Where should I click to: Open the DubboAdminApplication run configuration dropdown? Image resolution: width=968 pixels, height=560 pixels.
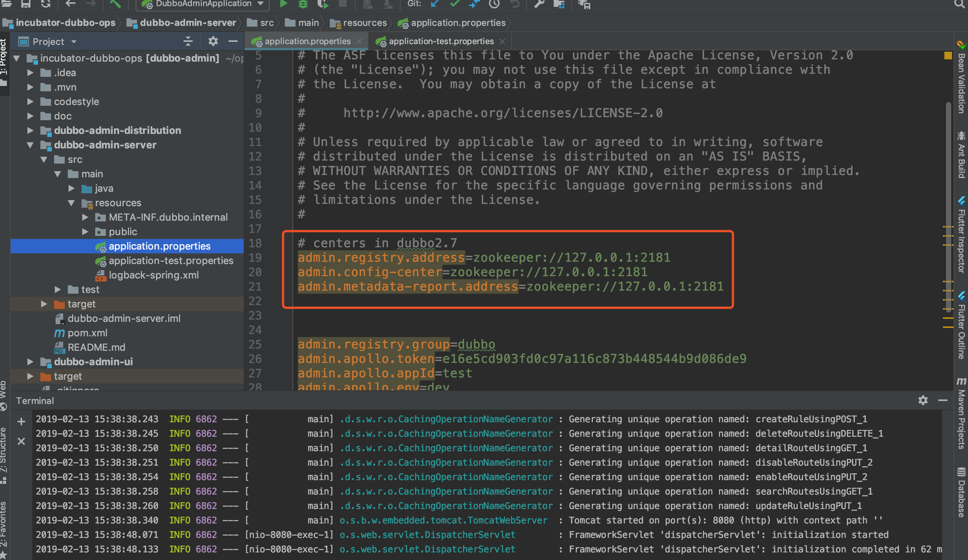pos(260,4)
